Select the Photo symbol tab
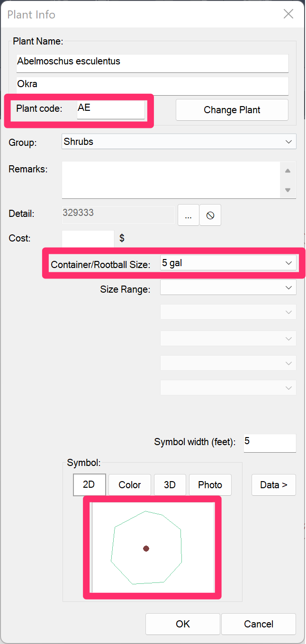 point(210,485)
